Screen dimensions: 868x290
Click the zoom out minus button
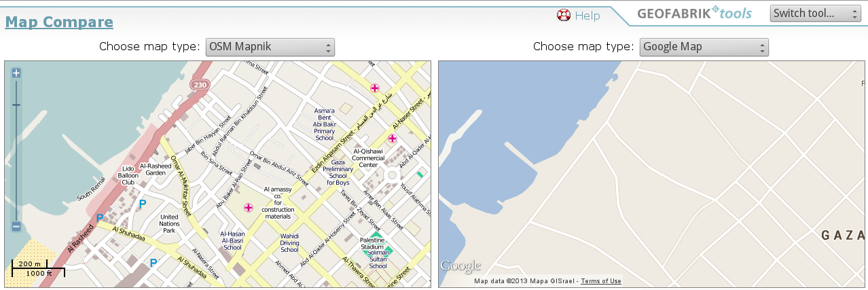point(17,227)
